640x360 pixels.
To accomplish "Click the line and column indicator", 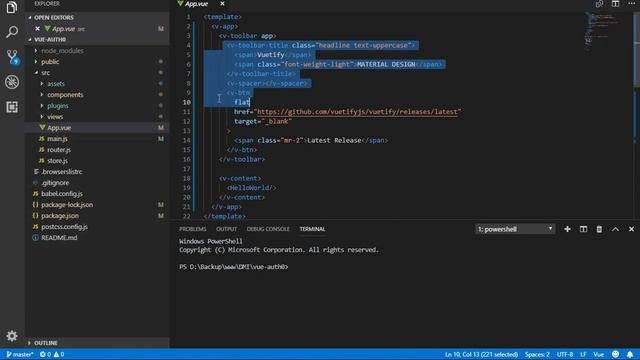I will point(481,354).
